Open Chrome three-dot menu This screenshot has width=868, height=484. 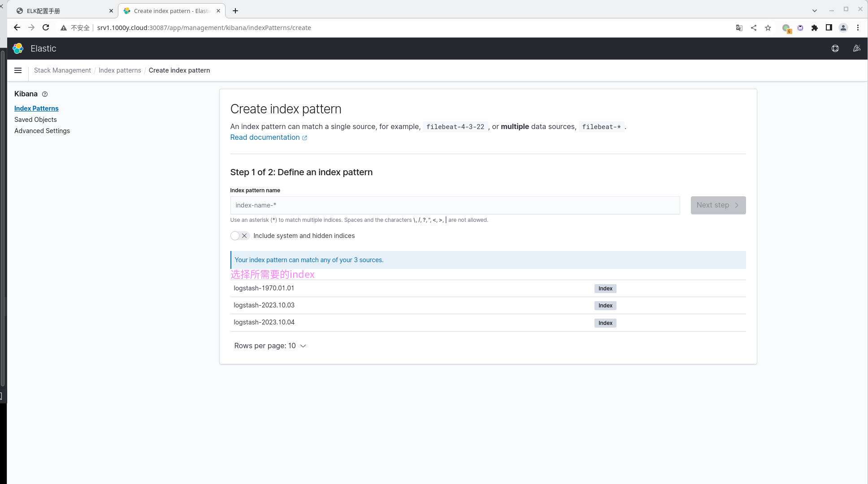[x=858, y=28]
